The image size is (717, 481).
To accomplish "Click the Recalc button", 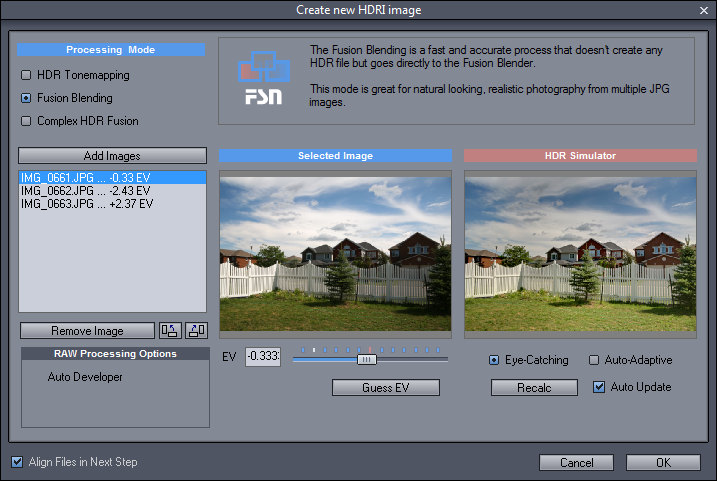I will tap(534, 388).
